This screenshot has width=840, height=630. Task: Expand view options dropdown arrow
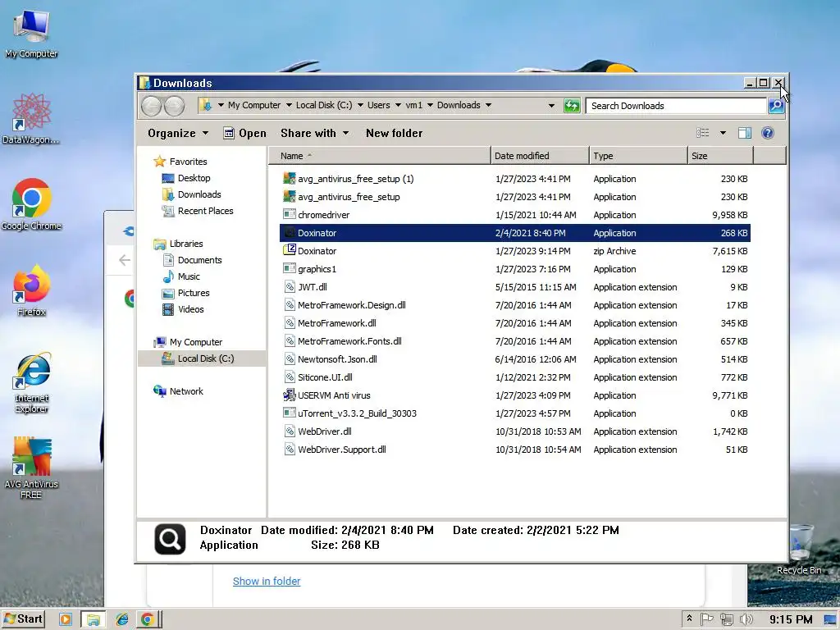click(x=723, y=133)
